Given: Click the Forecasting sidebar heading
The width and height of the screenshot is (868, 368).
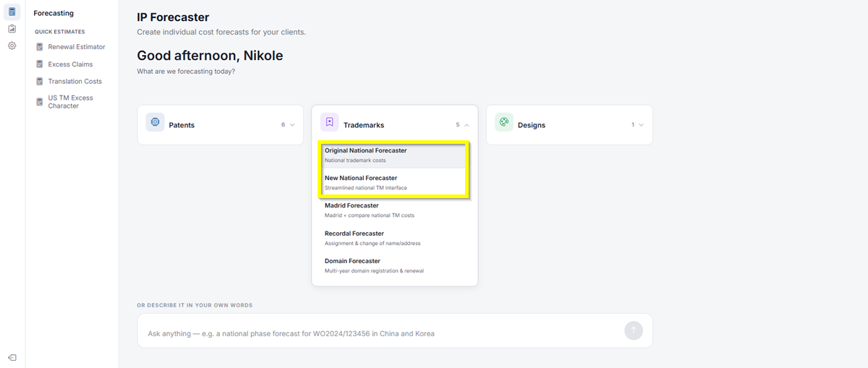Looking at the screenshot, I should click(54, 13).
